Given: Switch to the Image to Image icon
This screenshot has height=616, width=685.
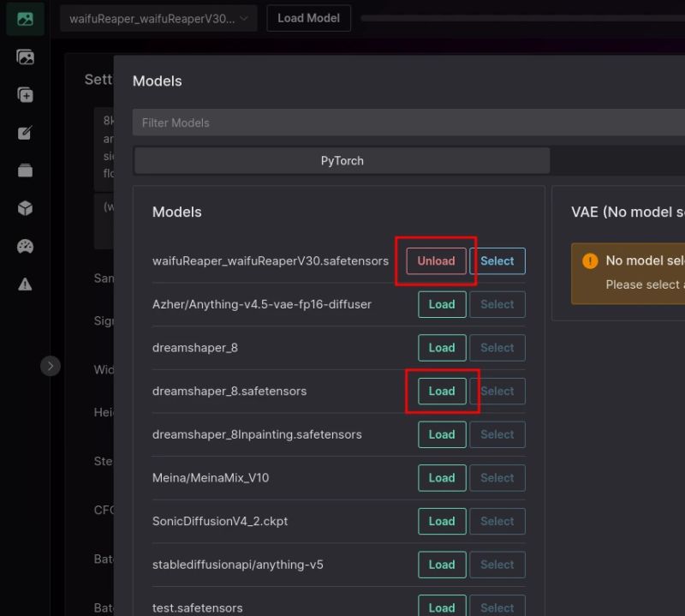Looking at the screenshot, I should 24,57.
